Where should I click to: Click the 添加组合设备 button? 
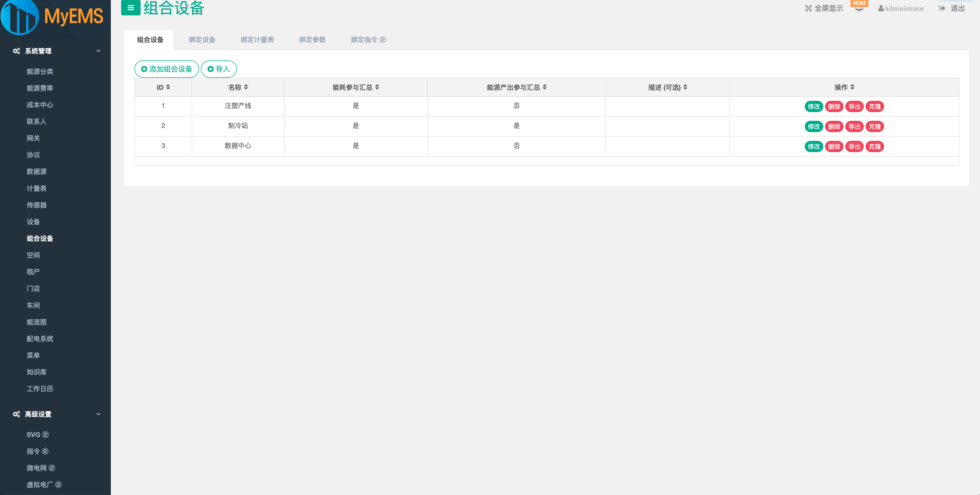[x=167, y=69]
